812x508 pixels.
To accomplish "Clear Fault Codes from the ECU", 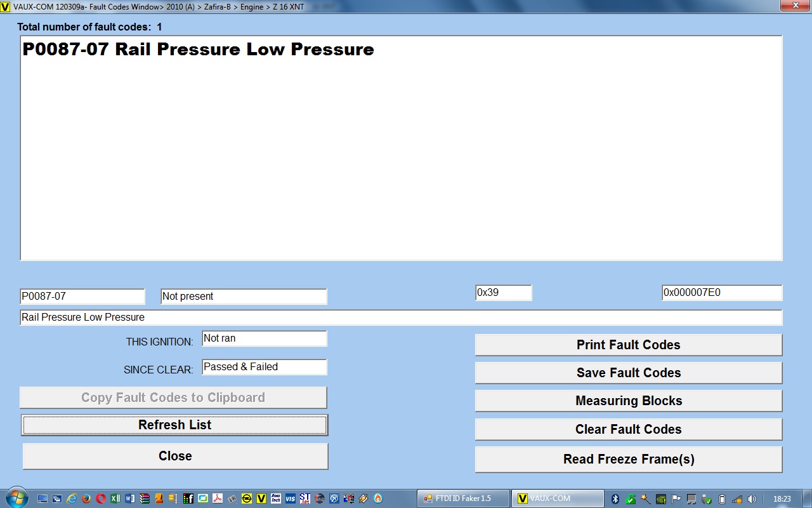I will [x=628, y=429].
